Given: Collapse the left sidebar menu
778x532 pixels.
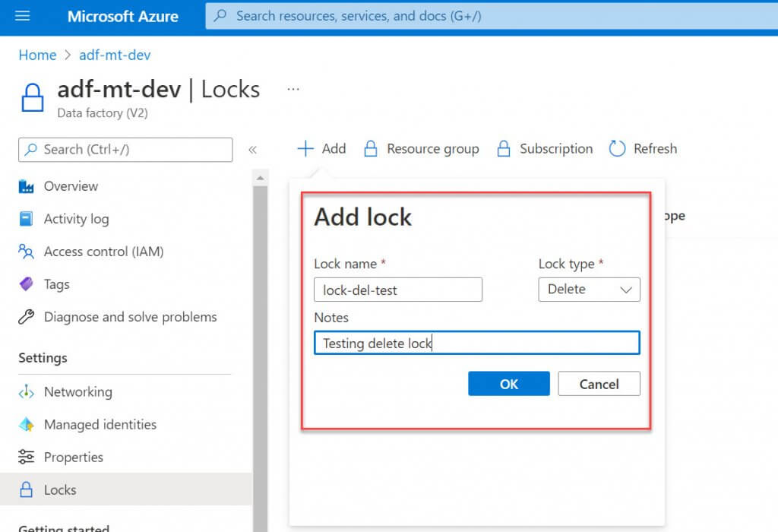Looking at the screenshot, I should pos(252,150).
